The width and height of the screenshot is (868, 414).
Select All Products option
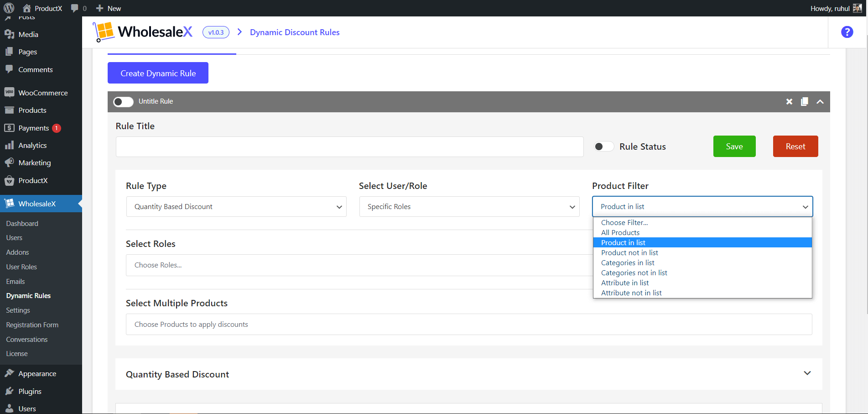coord(702,232)
